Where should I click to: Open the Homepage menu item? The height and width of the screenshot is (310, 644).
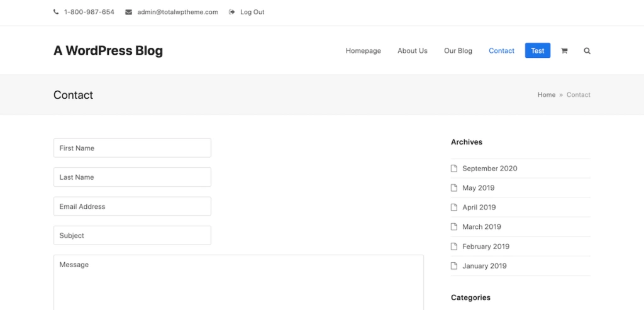tap(363, 51)
